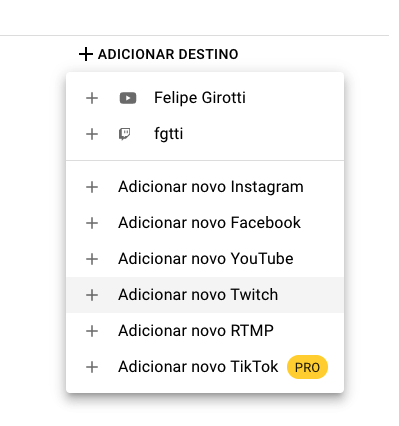Choose Adicionar novo Facebook option
399x426 pixels.
tap(205, 223)
